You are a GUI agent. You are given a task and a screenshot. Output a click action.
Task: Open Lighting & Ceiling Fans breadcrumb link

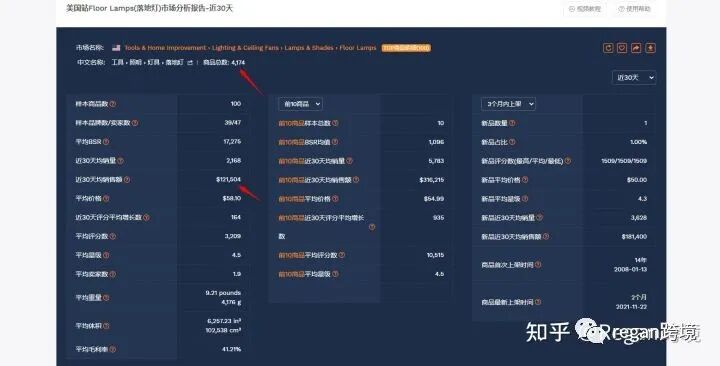pyautogui.click(x=245, y=48)
